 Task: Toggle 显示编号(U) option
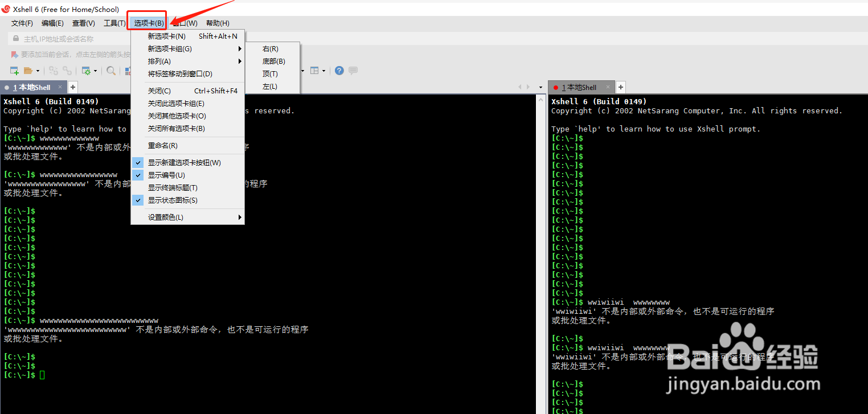click(x=188, y=175)
